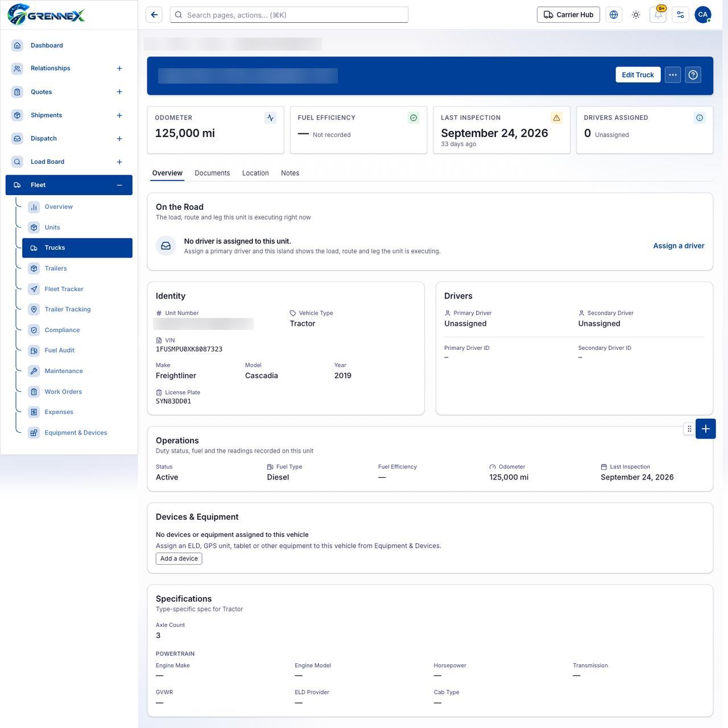The height and width of the screenshot is (728, 728).
Task: Click the blue plus floating button
Action: [x=705, y=429]
